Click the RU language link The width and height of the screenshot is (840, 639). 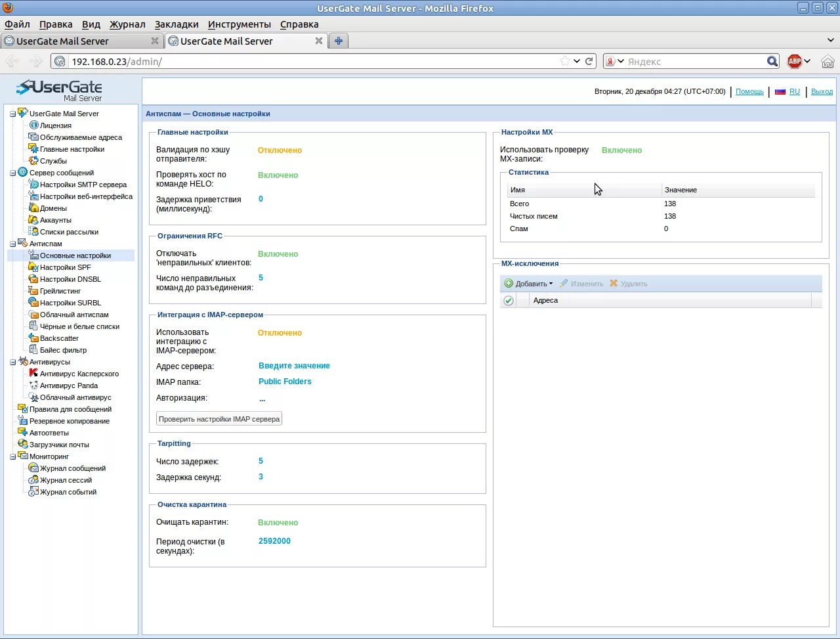794,92
